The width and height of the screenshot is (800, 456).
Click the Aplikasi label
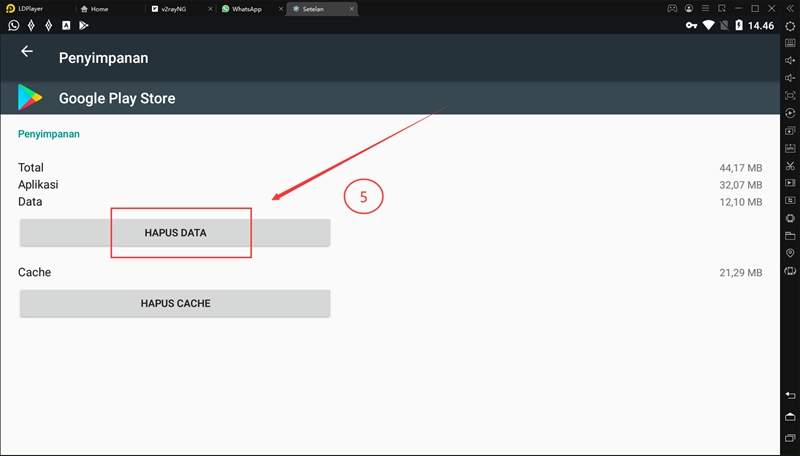38,185
